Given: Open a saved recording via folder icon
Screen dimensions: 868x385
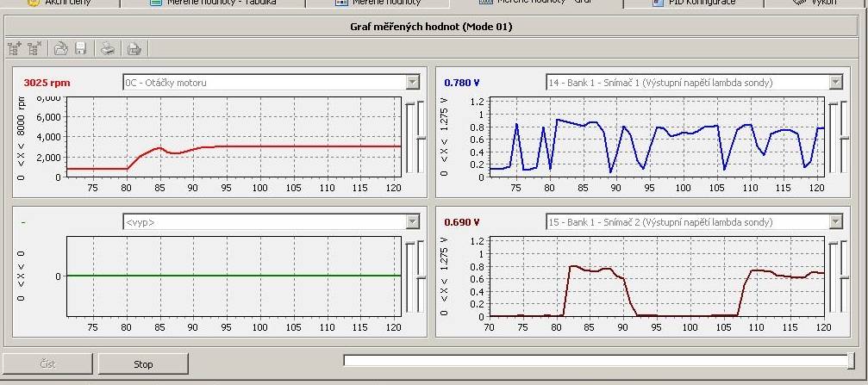Looking at the screenshot, I should pos(60,48).
